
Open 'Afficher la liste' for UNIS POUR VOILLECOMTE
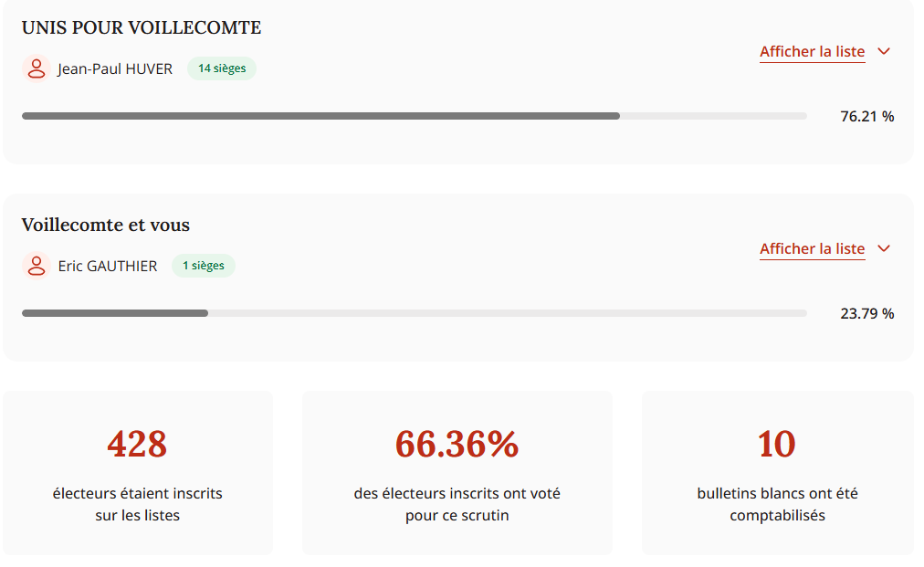pos(812,52)
